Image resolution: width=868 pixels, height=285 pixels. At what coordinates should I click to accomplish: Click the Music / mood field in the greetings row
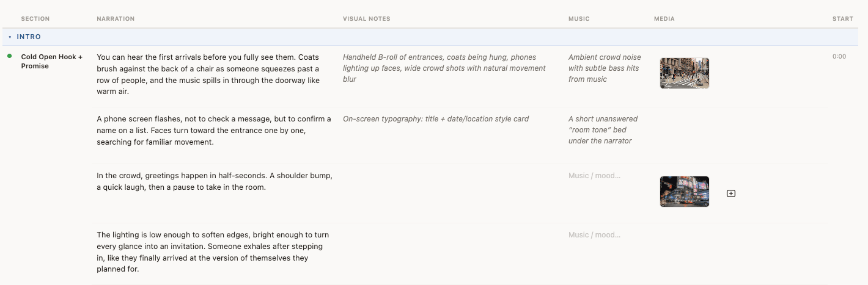pyautogui.click(x=594, y=176)
